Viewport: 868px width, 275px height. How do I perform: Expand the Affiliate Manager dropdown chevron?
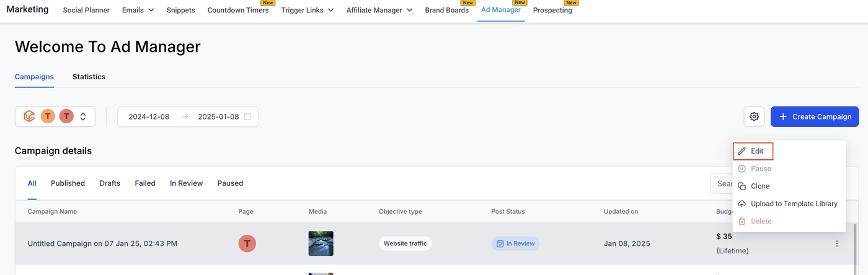coord(409,10)
